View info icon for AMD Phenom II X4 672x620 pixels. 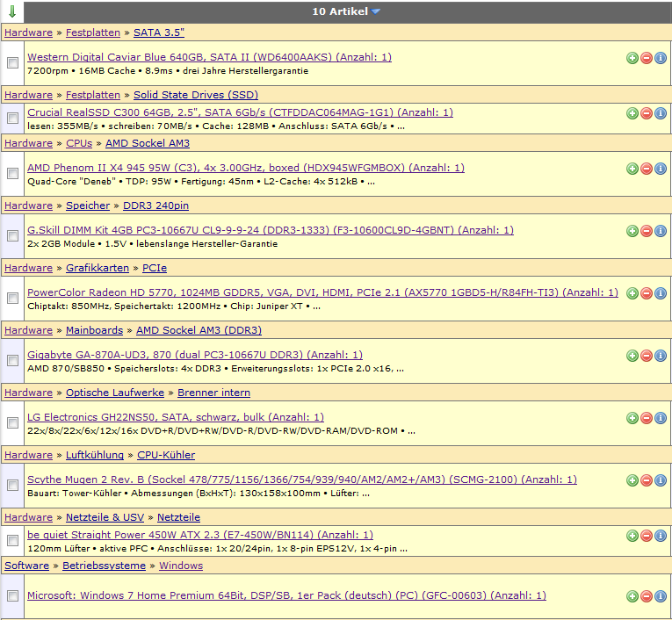(x=661, y=169)
